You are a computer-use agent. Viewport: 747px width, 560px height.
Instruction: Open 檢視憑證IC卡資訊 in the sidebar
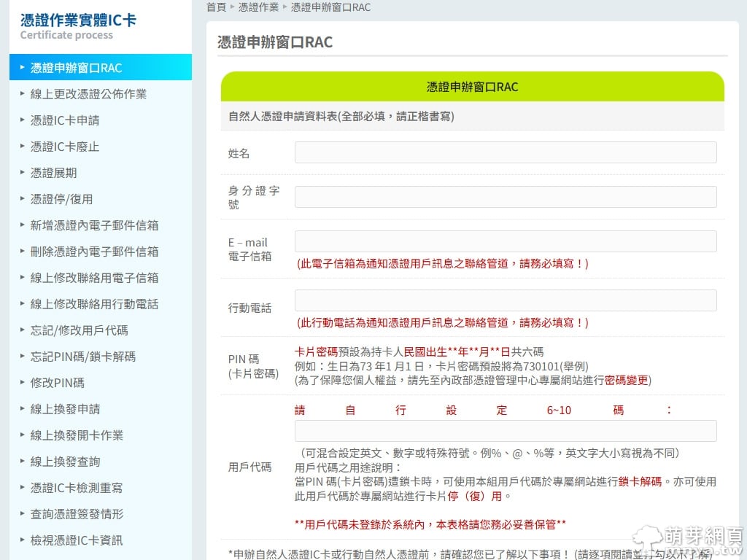[x=77, y=540]
